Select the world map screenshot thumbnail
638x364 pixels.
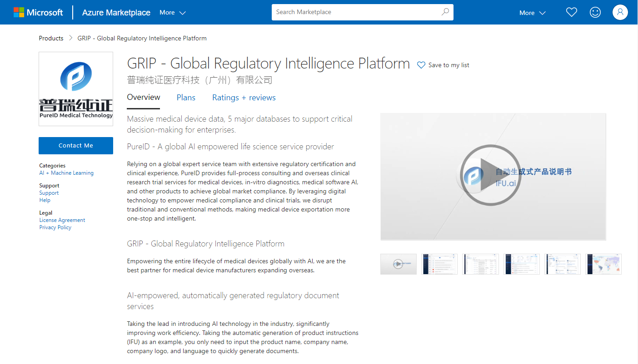coord(603,264)
